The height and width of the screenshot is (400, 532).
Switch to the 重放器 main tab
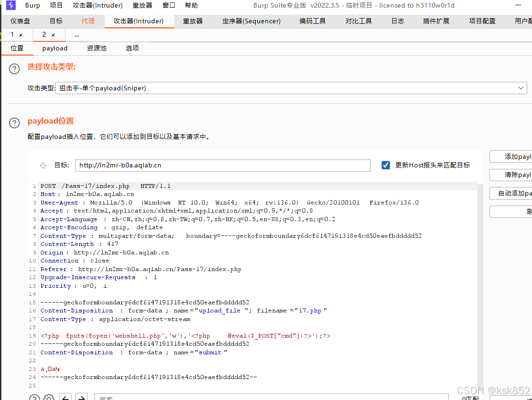(x=193, y=21)
